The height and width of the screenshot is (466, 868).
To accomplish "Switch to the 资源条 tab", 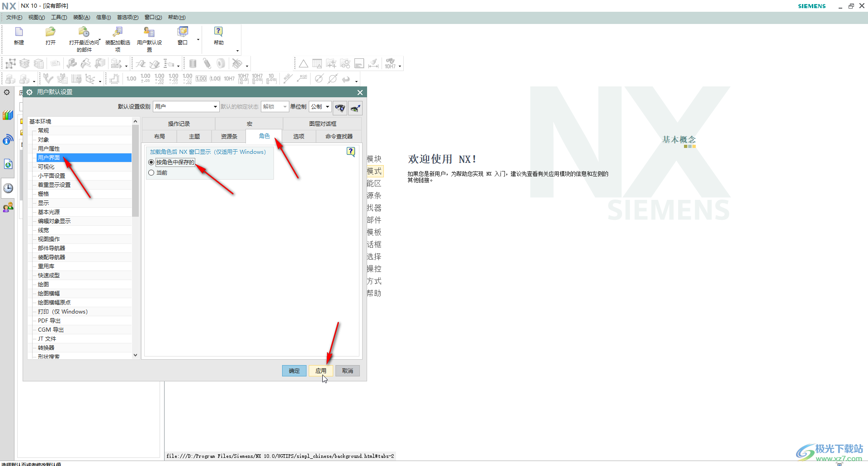I will pos(229,136).
